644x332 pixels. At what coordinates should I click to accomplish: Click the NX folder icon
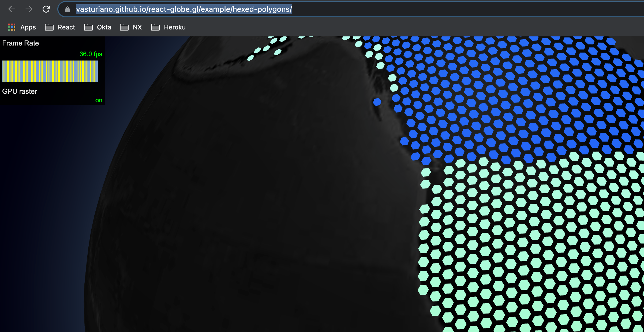tap(124, 27)
